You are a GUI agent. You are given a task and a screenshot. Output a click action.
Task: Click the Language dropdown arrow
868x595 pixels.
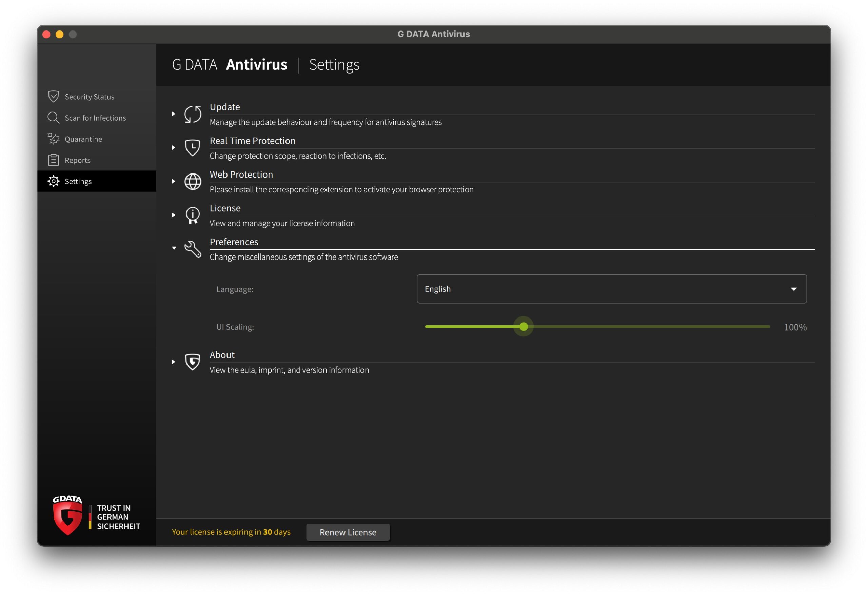click(x=794, y=289)
